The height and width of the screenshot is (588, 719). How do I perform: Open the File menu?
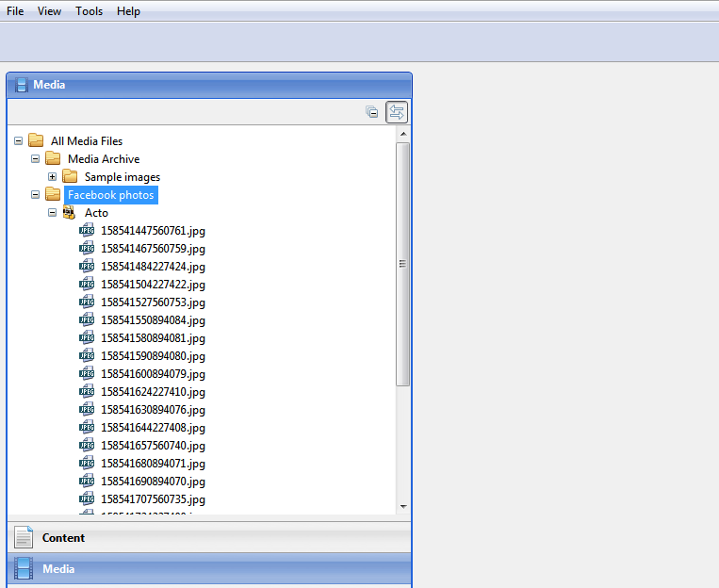[15, 11]
